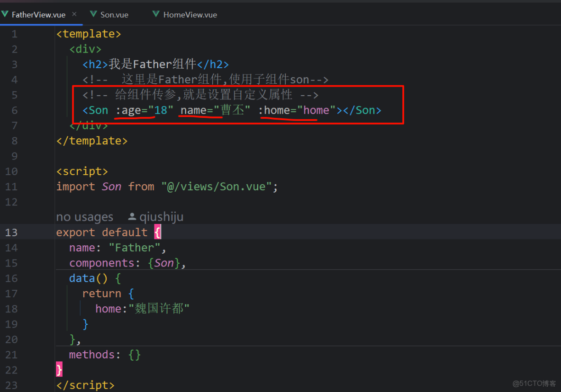Click line number 6 in the gutter

point(14,110)
